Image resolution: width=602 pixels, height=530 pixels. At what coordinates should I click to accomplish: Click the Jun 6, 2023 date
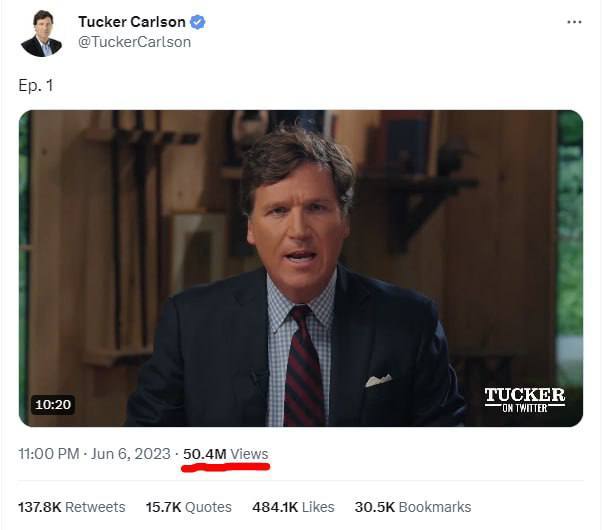click(131, 454)
